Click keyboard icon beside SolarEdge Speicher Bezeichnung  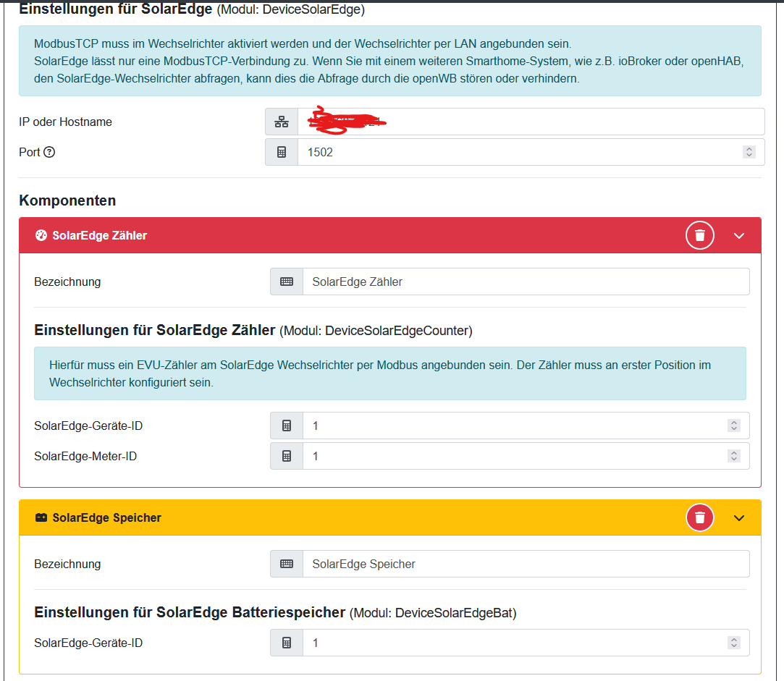pos(287,564)
